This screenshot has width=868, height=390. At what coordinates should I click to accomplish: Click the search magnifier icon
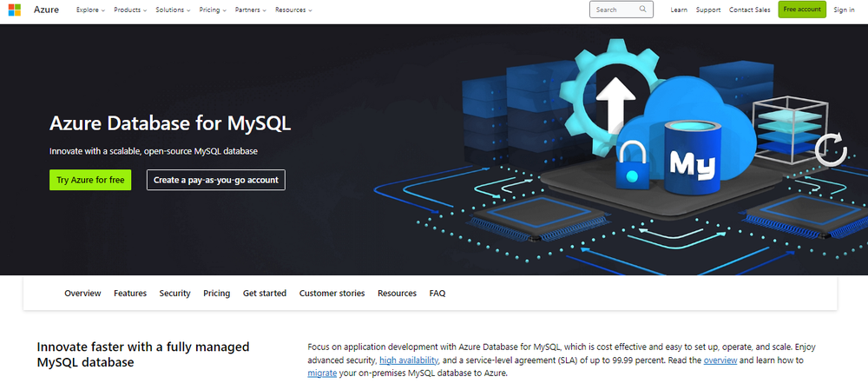click(642, 10)
